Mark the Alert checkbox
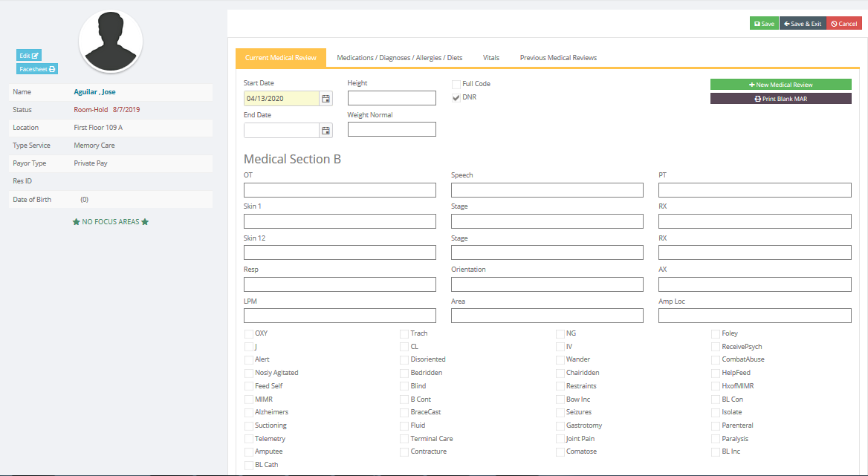 click(248, 360)
